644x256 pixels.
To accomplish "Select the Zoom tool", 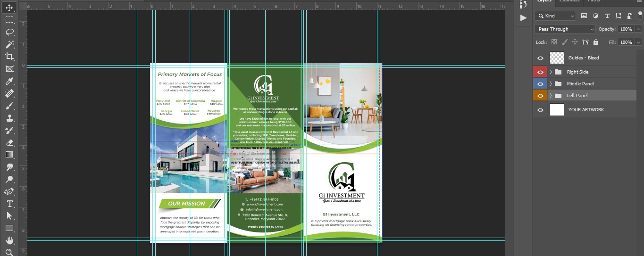I will (x=9, y=252).
